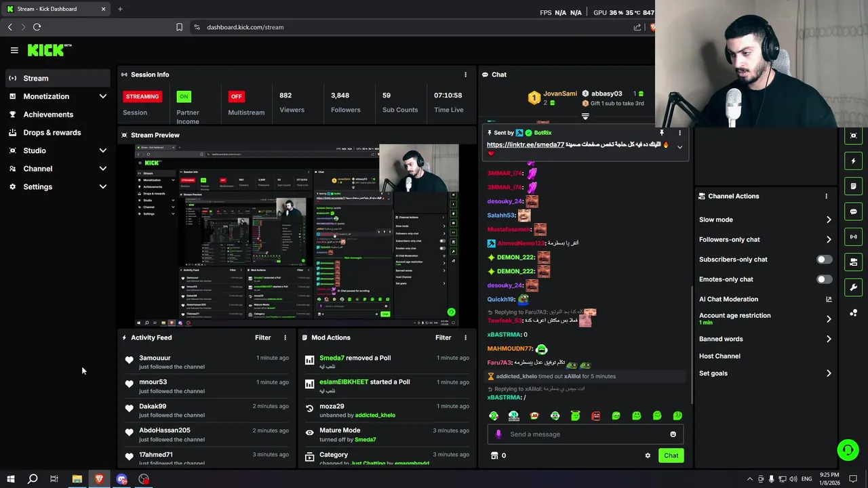868x488 pixels.
Task: Open Channel Actions three-dot options menu
Action: coord(826,196)
